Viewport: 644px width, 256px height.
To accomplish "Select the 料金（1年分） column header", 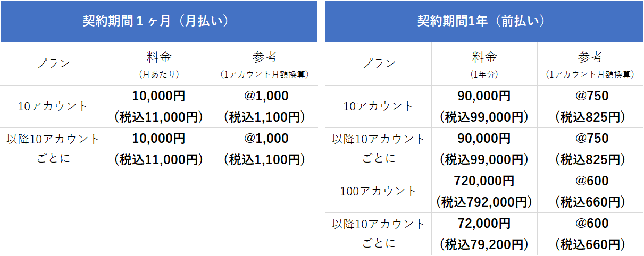I will click(x=484, y=64).
